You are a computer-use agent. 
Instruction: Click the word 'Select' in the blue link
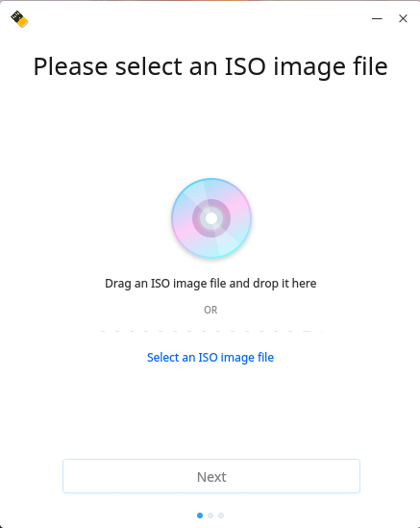coord(162,357)
